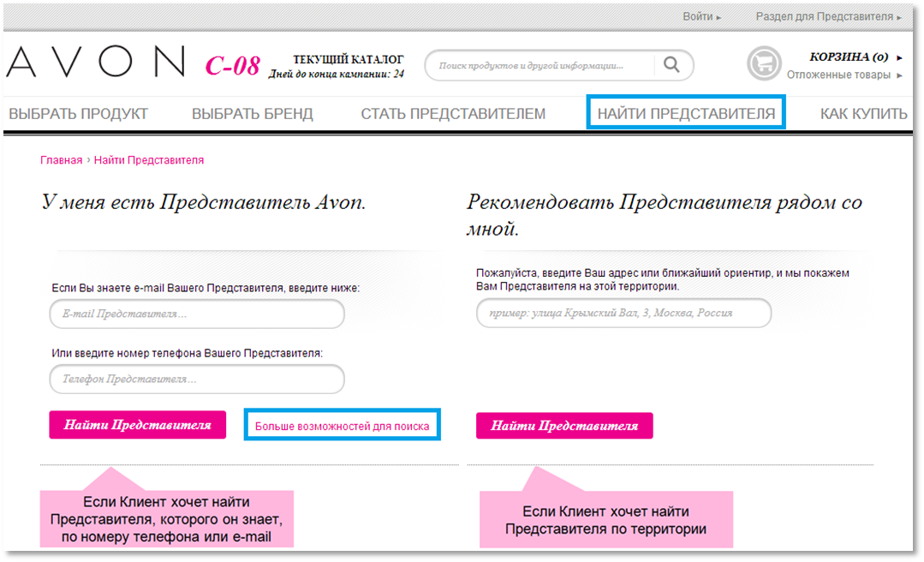Click the arrow next to КОРЗИНА

tap(899, 57)
